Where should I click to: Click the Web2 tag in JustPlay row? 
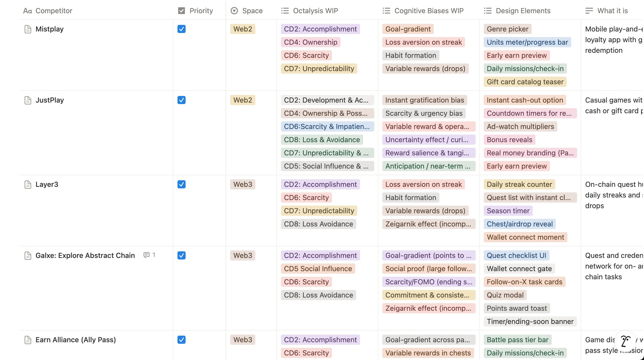(243, 100)
